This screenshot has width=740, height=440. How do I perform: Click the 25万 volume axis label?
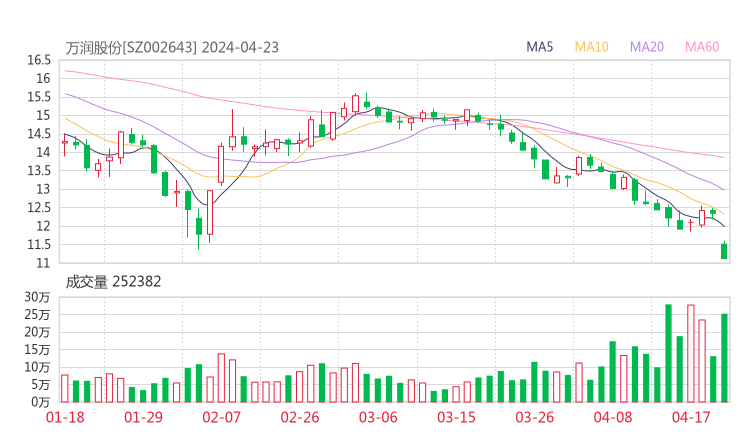point(37,314)
